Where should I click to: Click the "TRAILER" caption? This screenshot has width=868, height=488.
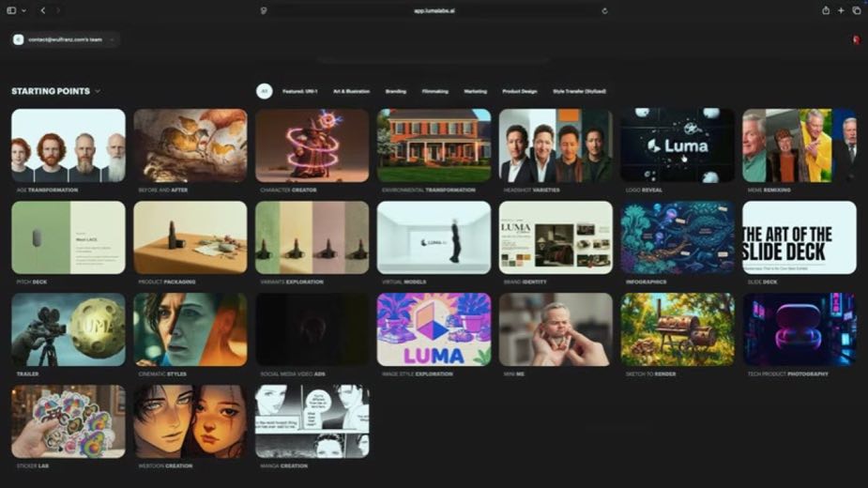pos(27,374)
